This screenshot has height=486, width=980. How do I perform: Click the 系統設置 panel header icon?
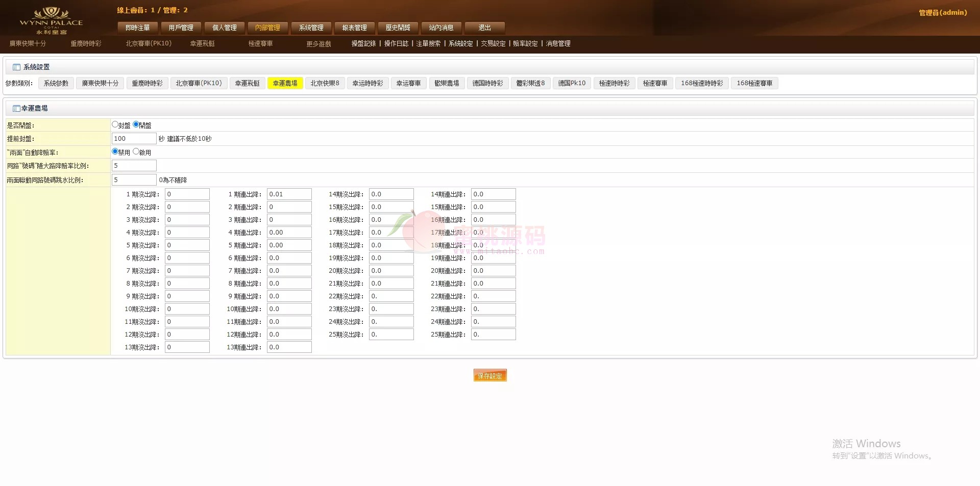pos(16,67)
